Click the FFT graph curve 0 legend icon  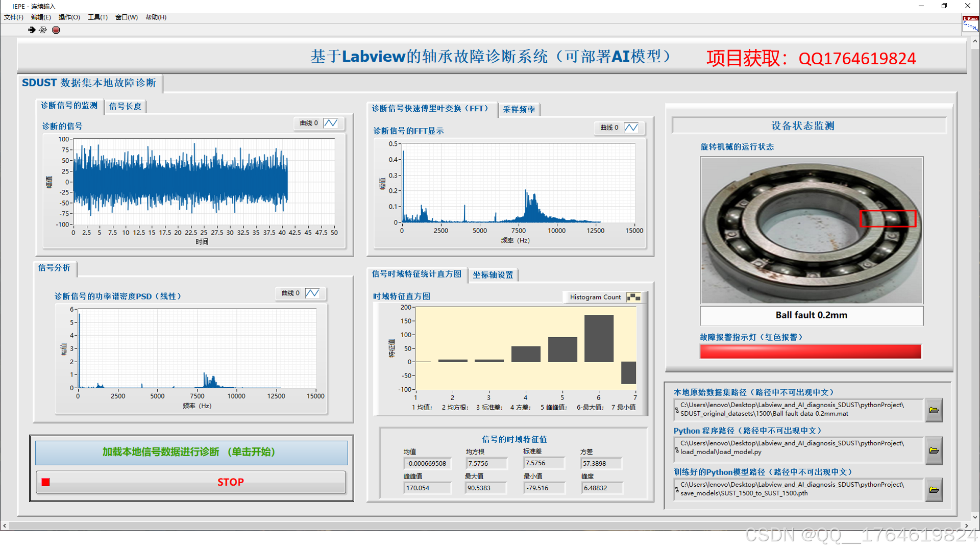(x=631, y=128)
